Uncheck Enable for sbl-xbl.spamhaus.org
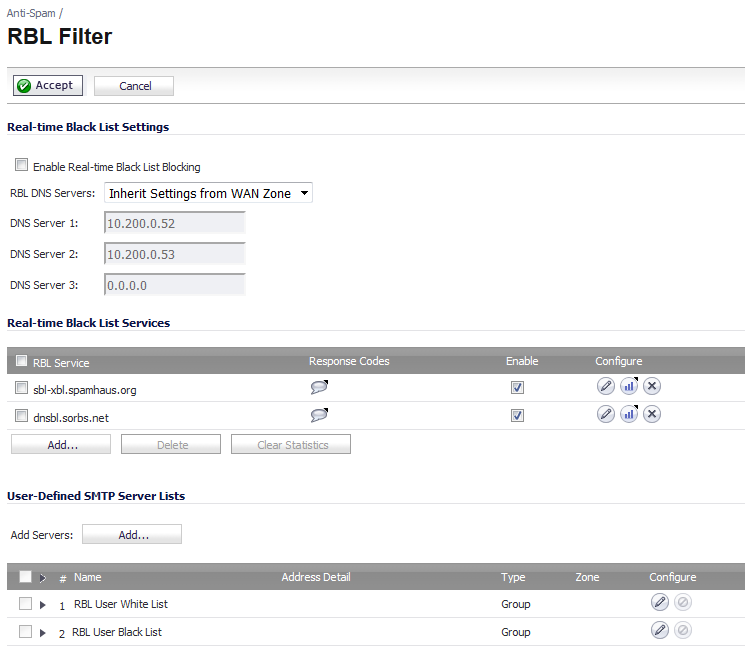Image resolution: width=745 pixels, height=670 pixels. 517,388
